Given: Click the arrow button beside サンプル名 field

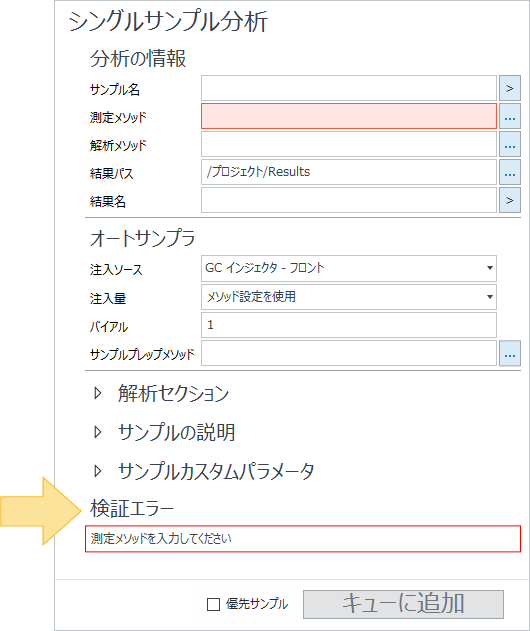Looking at the screenshot, I should pos(509,88).
